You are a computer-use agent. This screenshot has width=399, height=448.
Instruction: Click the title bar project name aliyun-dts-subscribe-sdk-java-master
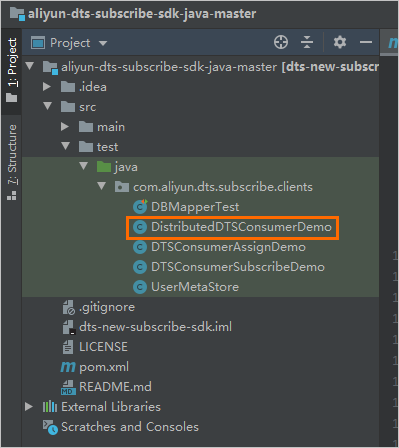click(x=142, y=14)
